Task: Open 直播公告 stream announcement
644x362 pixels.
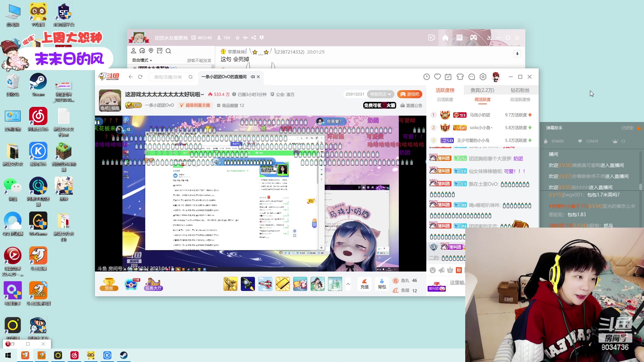Action: click(411, 105)
